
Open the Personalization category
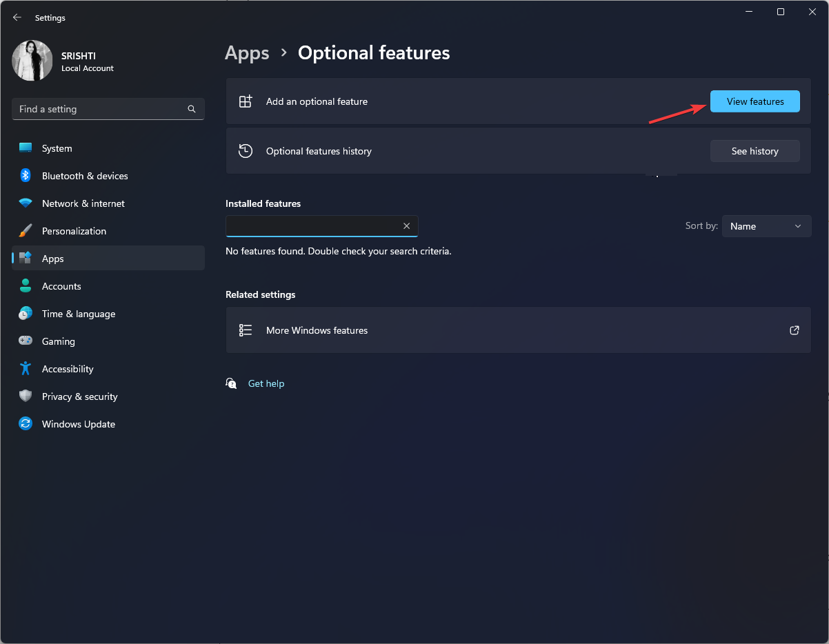(108, 231)
